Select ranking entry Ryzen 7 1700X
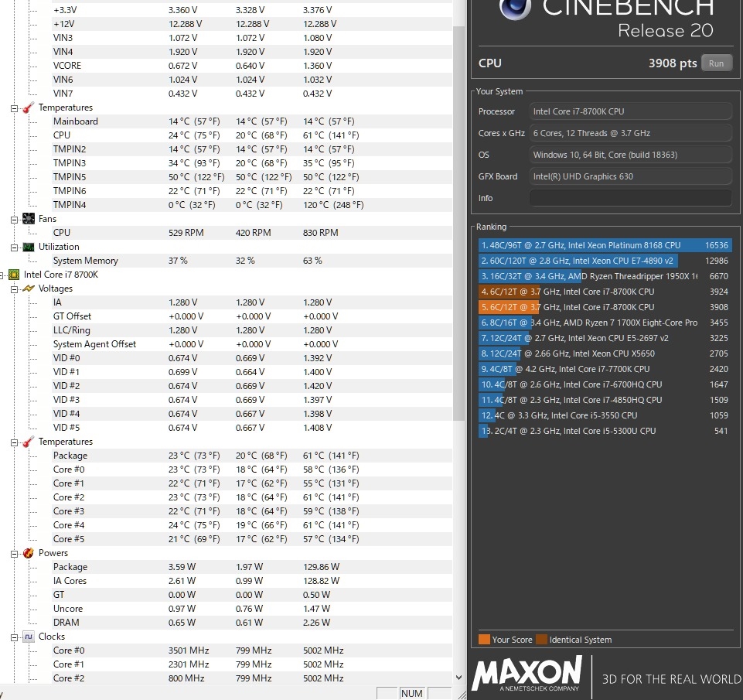 (x=605, y=323)
